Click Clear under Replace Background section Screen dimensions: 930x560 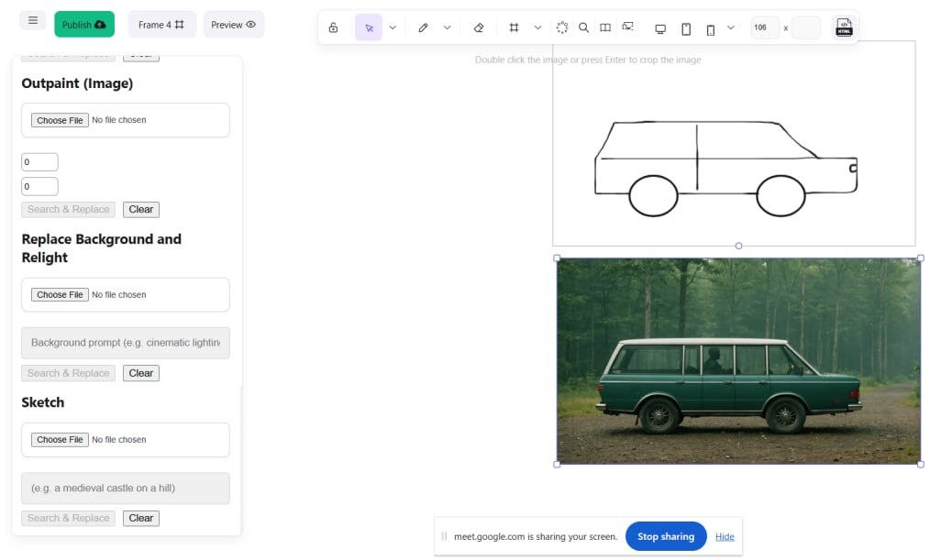141,373
